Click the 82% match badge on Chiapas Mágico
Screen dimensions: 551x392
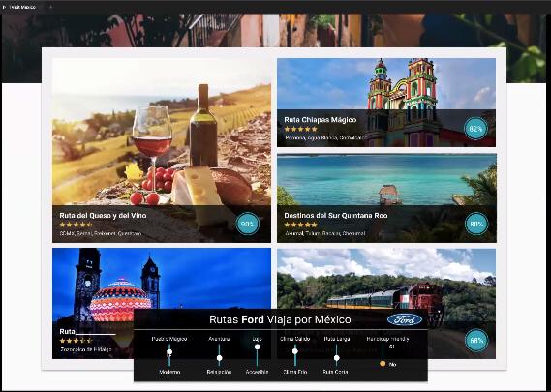tap(475, 129)
